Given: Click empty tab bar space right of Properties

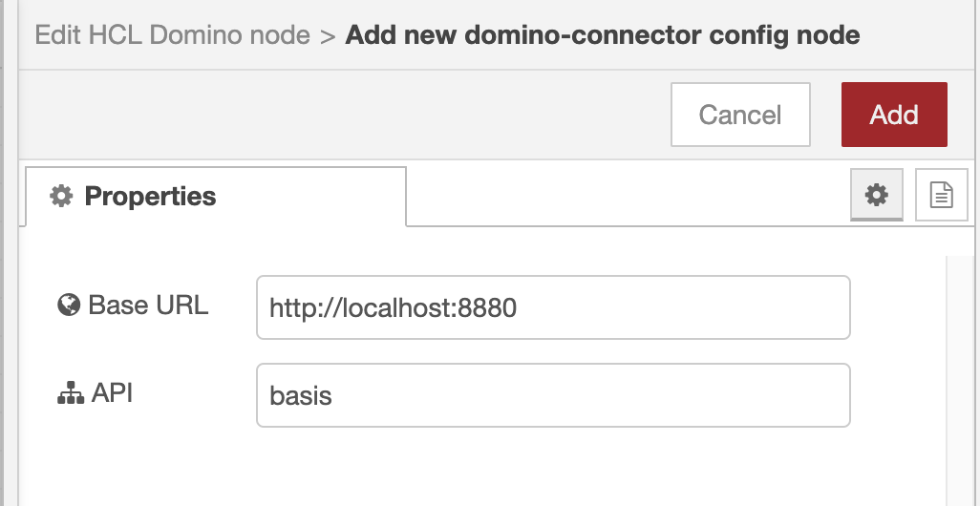Looking at the screenshot, I should (621, 197).
